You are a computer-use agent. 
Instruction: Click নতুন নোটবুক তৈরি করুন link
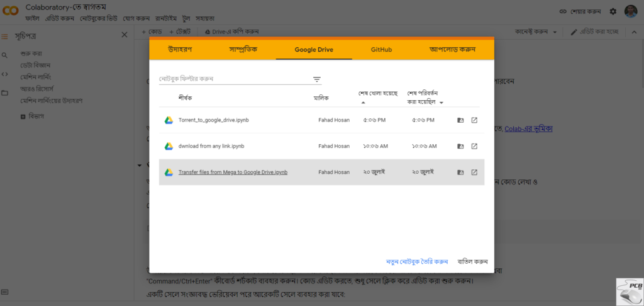417,261
